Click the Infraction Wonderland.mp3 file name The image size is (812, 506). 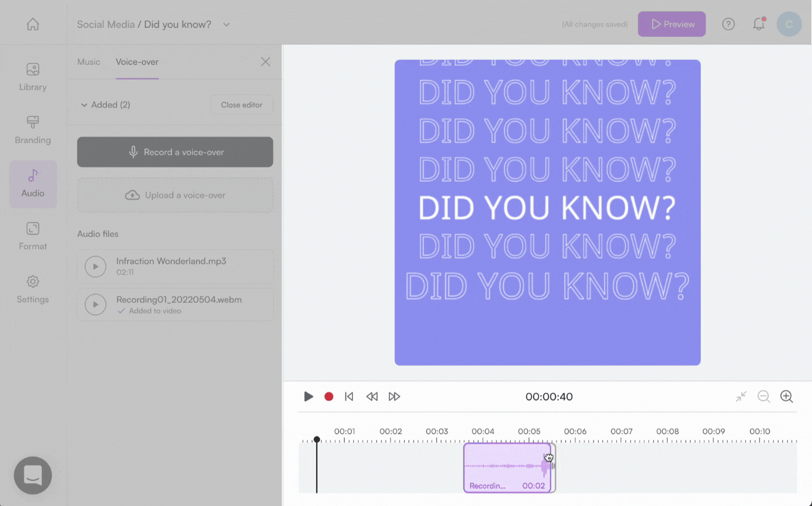[x=171, y=261]
